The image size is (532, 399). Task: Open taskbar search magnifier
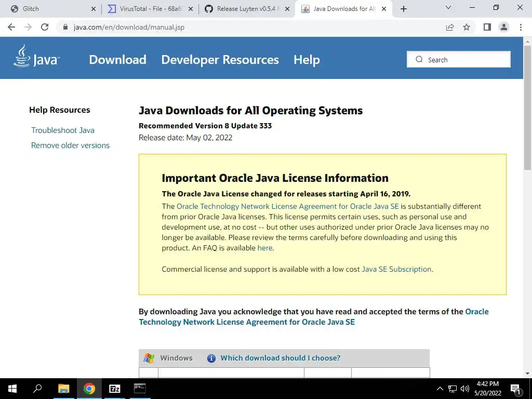[x=37, y=388]
